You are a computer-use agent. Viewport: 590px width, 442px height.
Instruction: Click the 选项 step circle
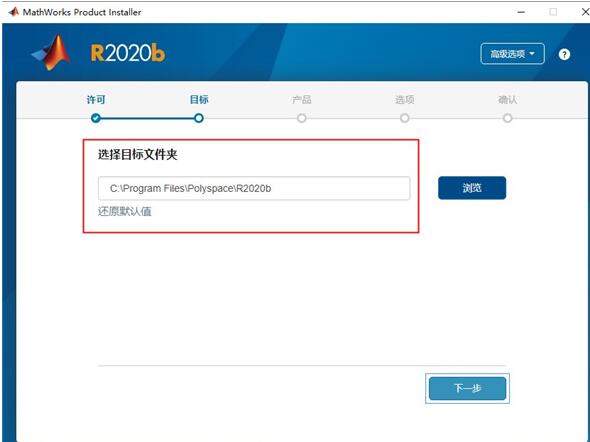click(x=404, y=118)
